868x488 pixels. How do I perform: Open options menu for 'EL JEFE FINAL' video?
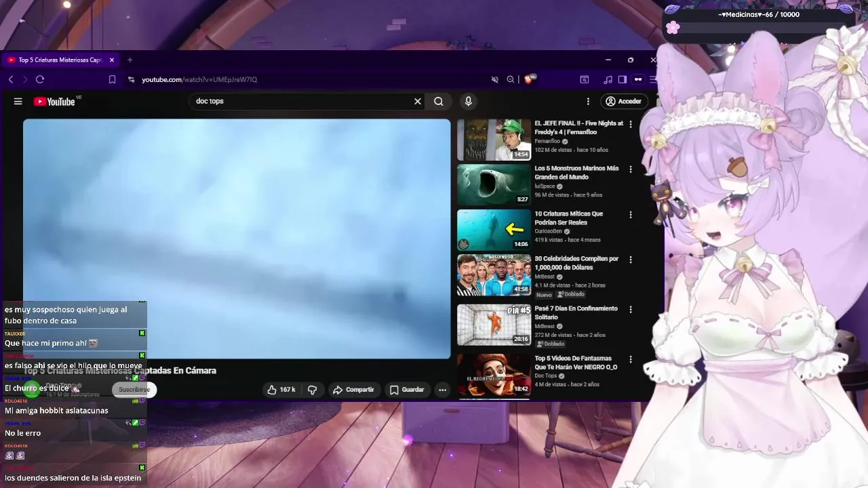click(631, 124)
